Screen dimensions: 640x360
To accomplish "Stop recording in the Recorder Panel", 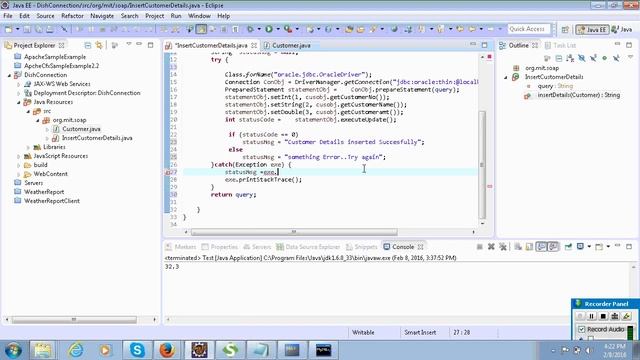I will (603, 316).
